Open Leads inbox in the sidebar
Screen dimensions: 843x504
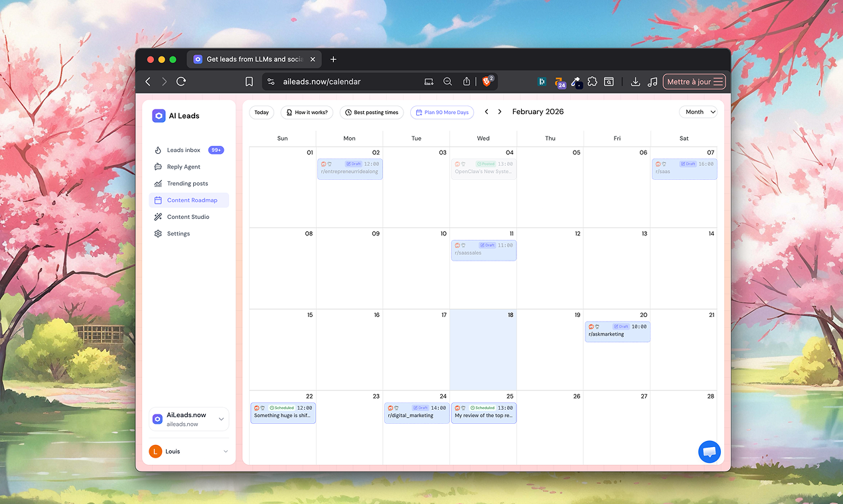[184, 150]
